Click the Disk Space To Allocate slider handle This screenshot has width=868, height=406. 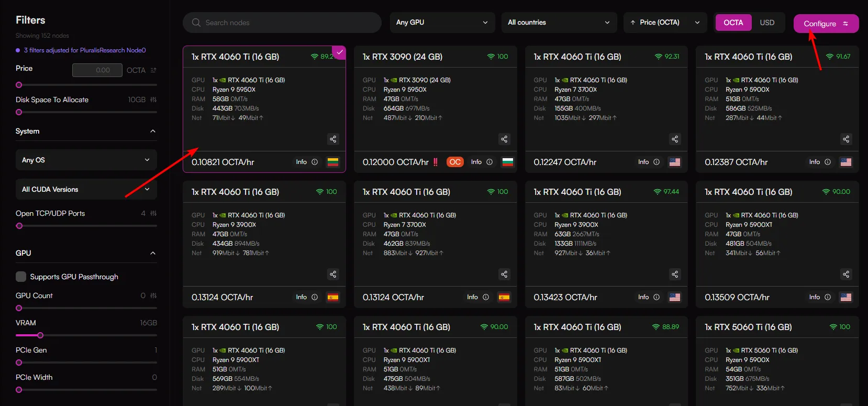pyautogui.click(x=19, y=112)
